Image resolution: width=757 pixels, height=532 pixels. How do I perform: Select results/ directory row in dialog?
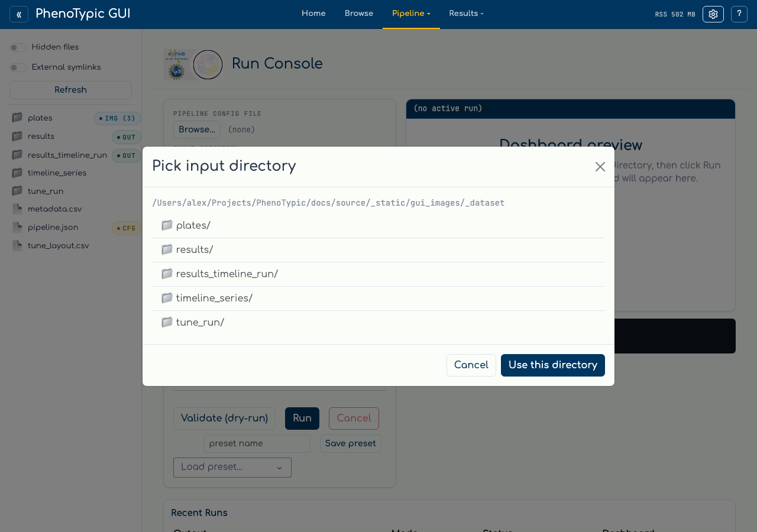378,250
